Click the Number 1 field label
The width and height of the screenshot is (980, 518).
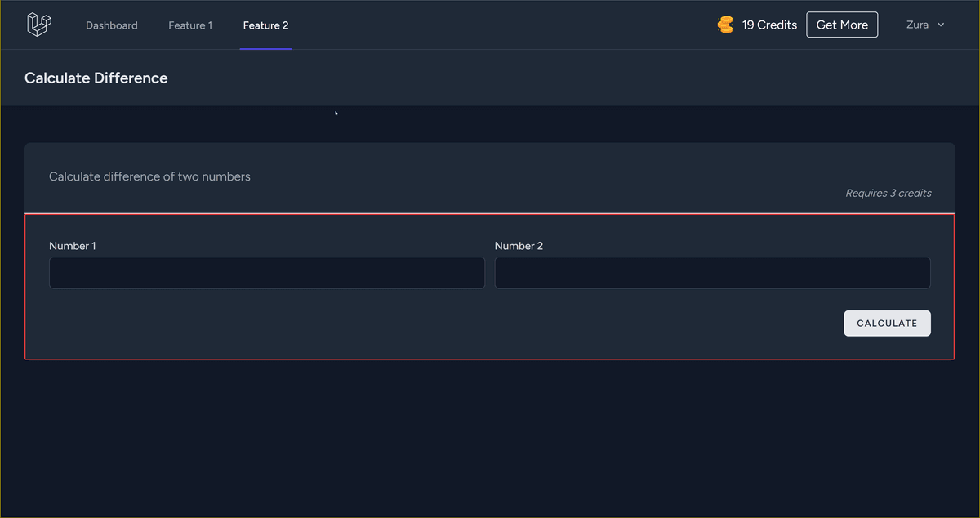click(73, 246)
